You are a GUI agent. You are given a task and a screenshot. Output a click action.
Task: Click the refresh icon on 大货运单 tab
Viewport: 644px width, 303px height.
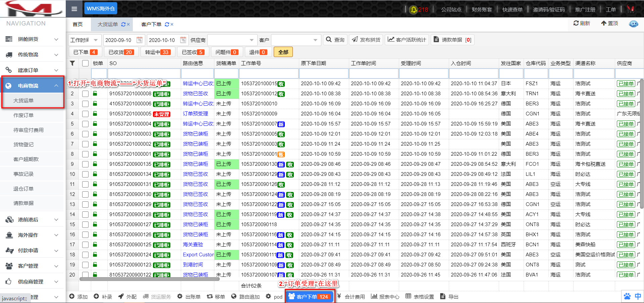click(123, 24)
